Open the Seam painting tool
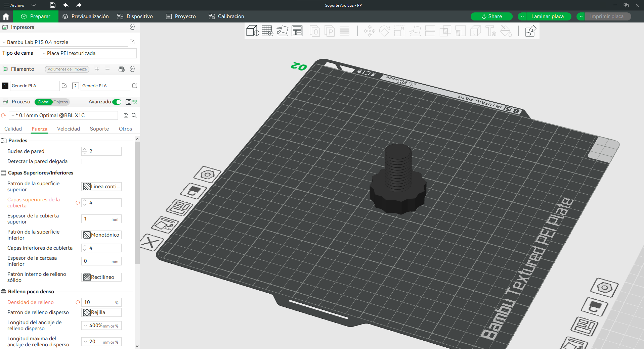 click(x=475, y=31)
